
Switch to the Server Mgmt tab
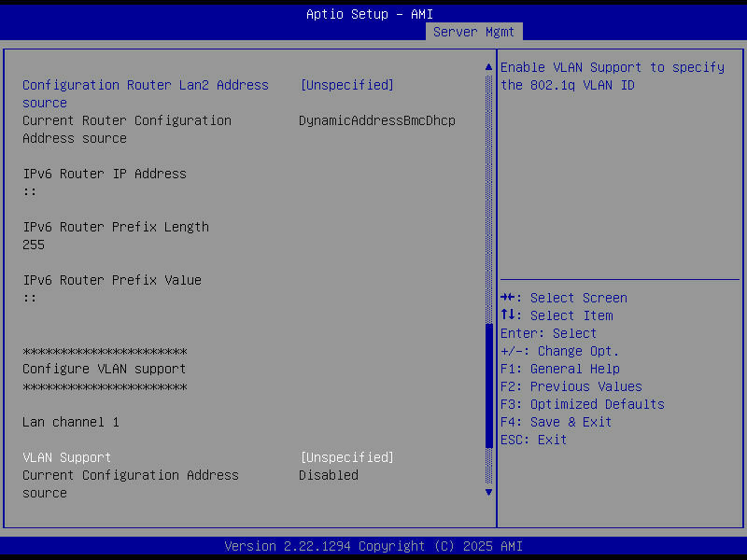(473, 31)
